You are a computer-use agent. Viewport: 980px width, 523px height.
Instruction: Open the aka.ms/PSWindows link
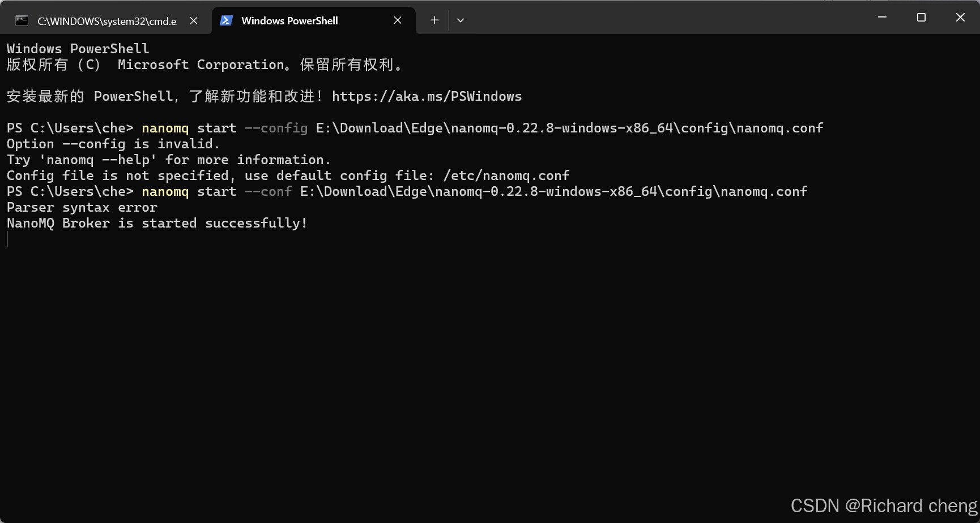pyautogui.click(x=427, y=96)
